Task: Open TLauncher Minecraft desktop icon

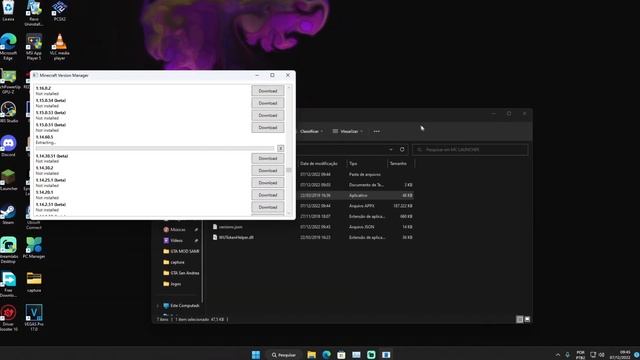Action: click(8, 180)
